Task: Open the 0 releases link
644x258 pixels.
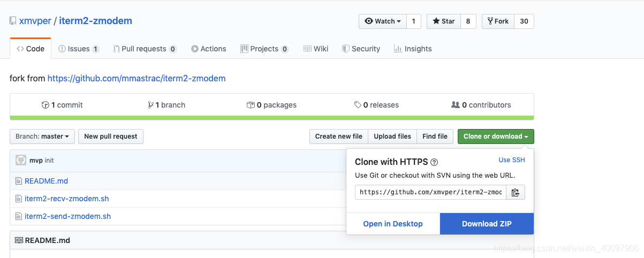Action: point(376,105)
